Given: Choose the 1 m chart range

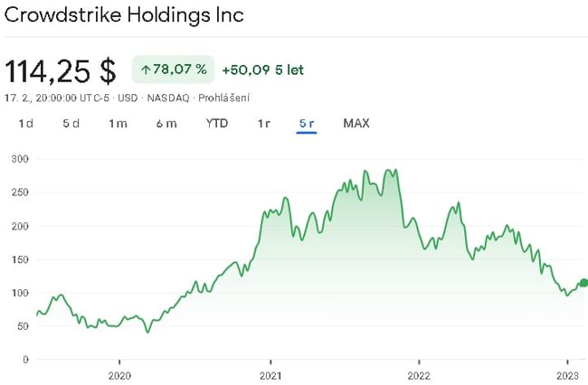Looking at the screenshot, I should (118, 124).
